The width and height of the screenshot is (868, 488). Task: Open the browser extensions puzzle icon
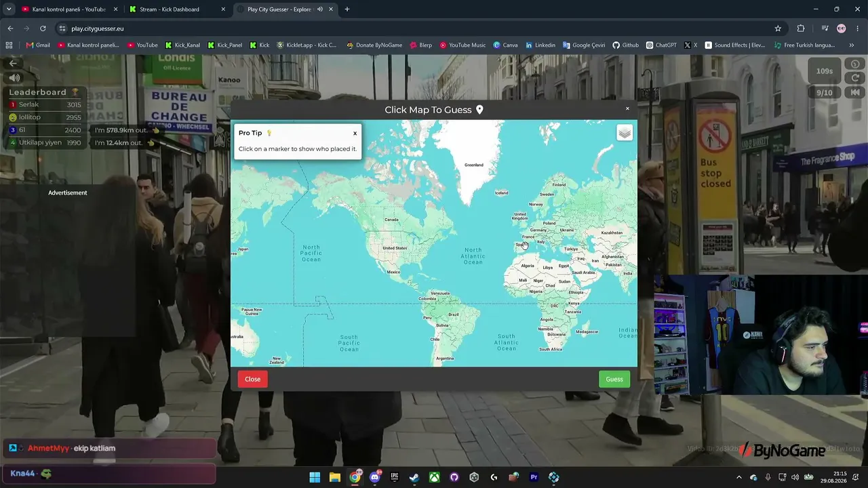point(801,28)
